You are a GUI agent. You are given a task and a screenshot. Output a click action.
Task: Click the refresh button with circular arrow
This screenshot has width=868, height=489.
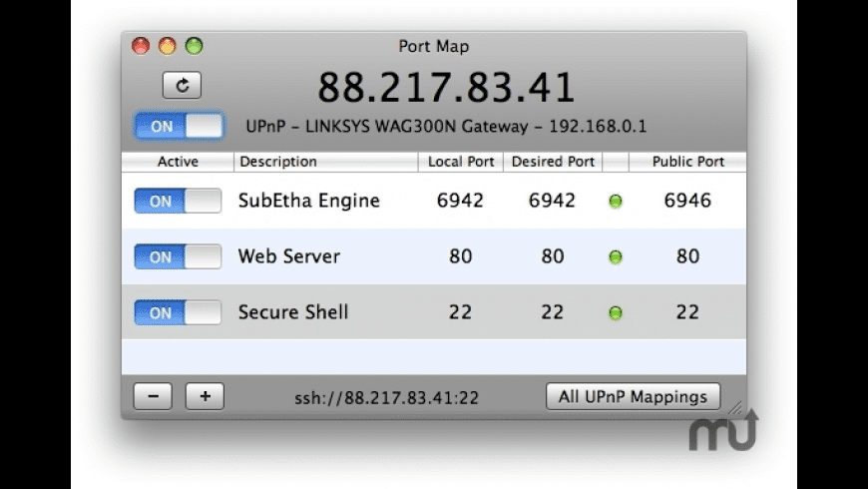(x=182, y=86)
